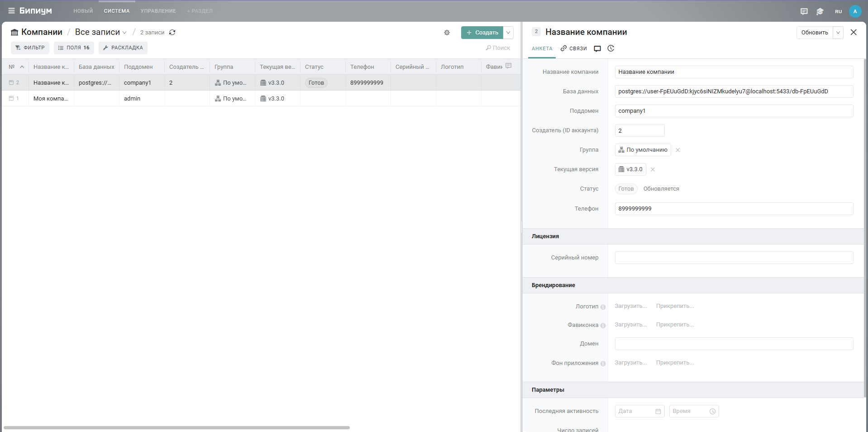Open the hamburger main menu
868x432 pixels.
click(x=11, y=11)
